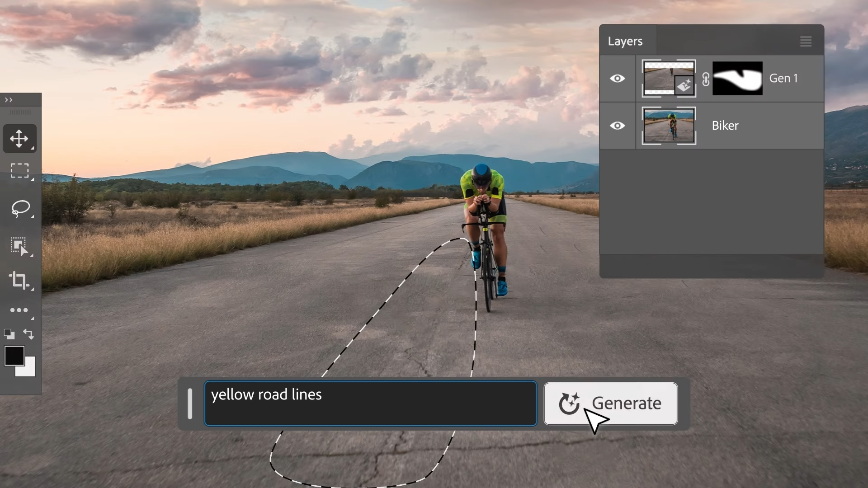
Task: Expand the Layers panel hamburger menu
Action: click(806, 41)
